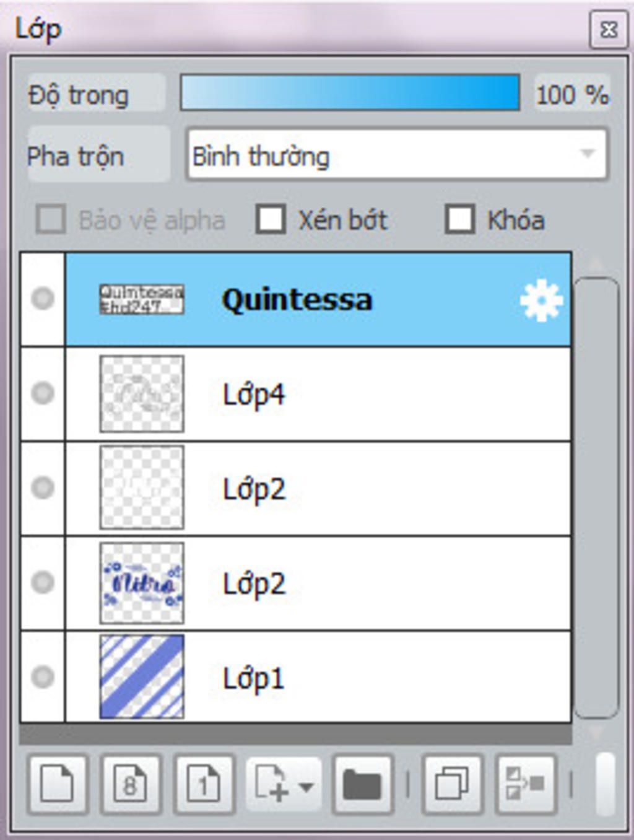Image resolution: width=634 pixels, height=840 pixels.
Task: Add a new 1-bit layer
Action: [204, 784]
